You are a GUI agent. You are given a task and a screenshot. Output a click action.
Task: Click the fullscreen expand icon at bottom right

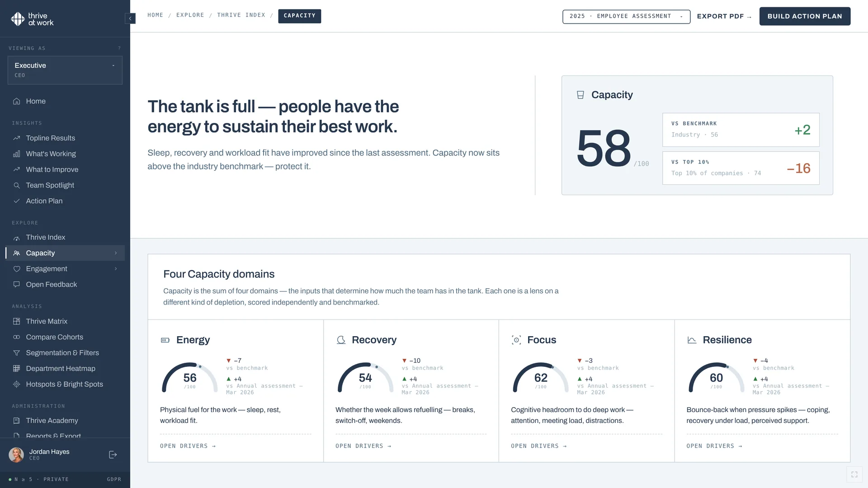point(854,474)
